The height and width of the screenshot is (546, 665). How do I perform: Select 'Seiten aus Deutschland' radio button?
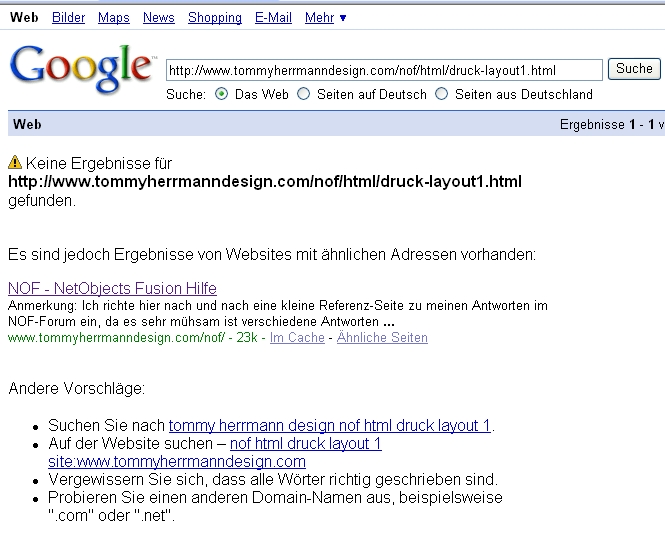point(442,94)
